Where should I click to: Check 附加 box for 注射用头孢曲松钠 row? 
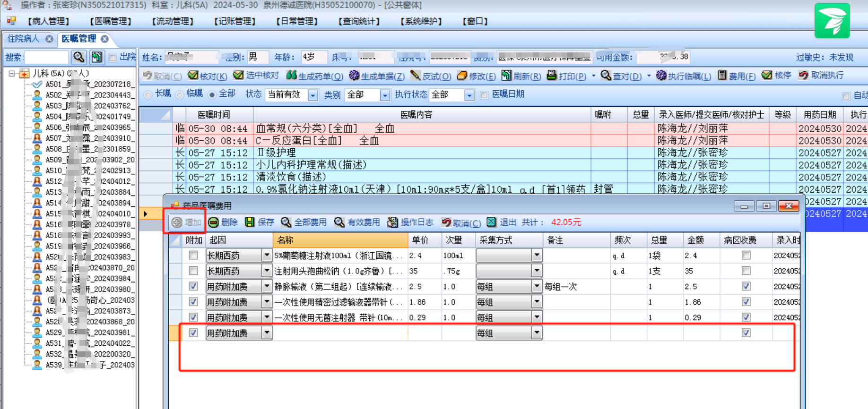[193, 271]
